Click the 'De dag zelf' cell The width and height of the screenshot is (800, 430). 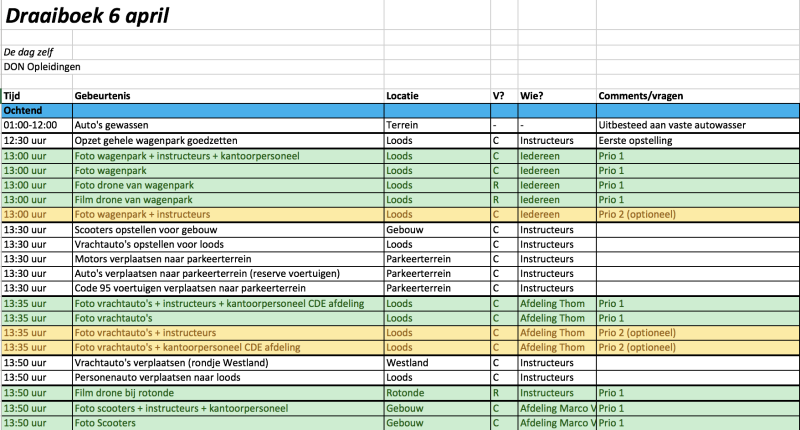pos(37,52)
